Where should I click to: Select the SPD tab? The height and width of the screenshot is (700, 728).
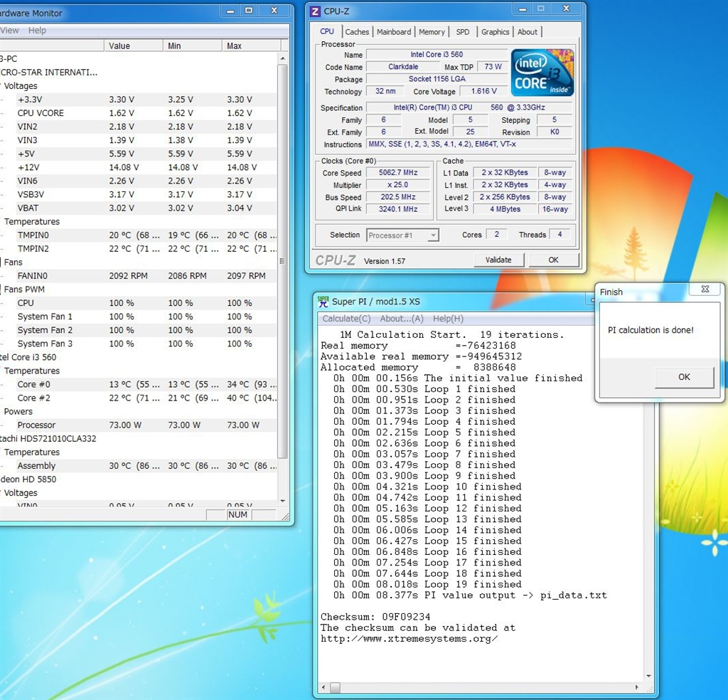pos(463,32)
